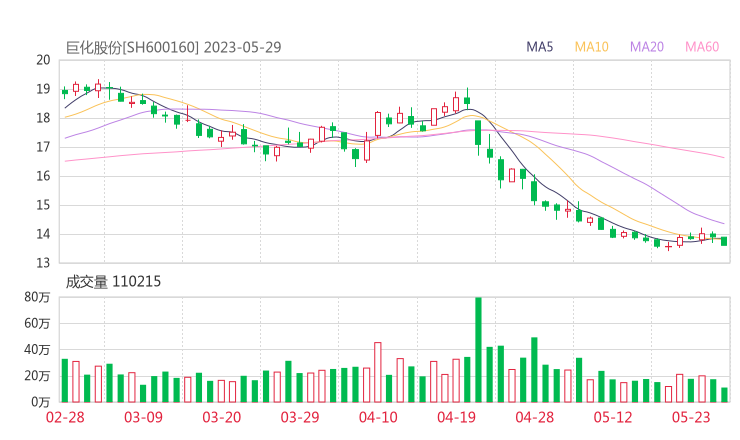The width and height of the screenshot is (740, 440).
Task: Click the price axis value 16
Action: tap(43, 176)
